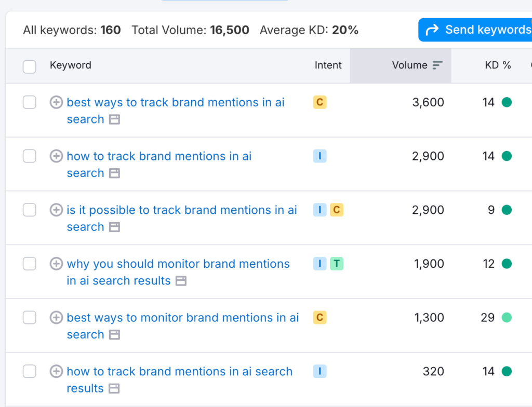This screenshot has height=407, width=532.
Task: Open 'how to track brand mentions in ai search results' link
Action: point(179,372)
